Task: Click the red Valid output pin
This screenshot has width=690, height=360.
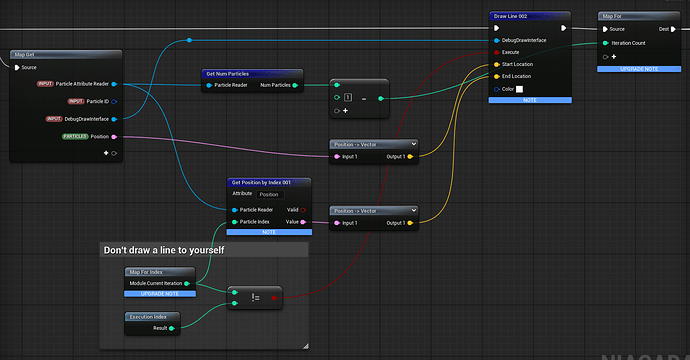Action: click(303, 209)
